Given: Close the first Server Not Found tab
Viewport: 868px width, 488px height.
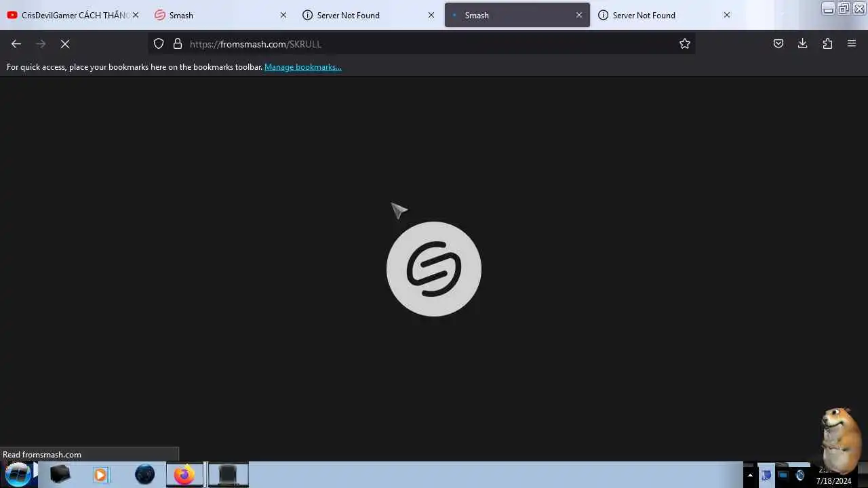Looking at the screenshot, I should (x=431, y=15).
